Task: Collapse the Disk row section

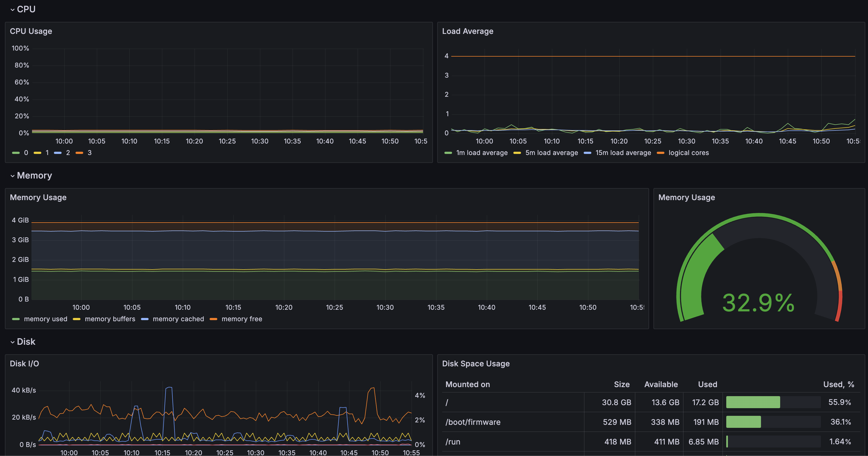Action: (x=23, y=341)
